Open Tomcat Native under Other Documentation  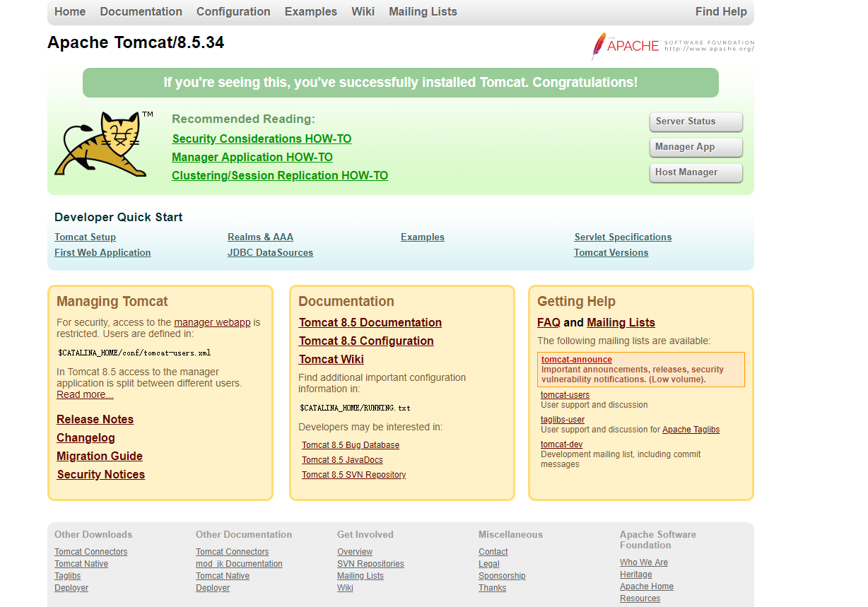point(223,576)
